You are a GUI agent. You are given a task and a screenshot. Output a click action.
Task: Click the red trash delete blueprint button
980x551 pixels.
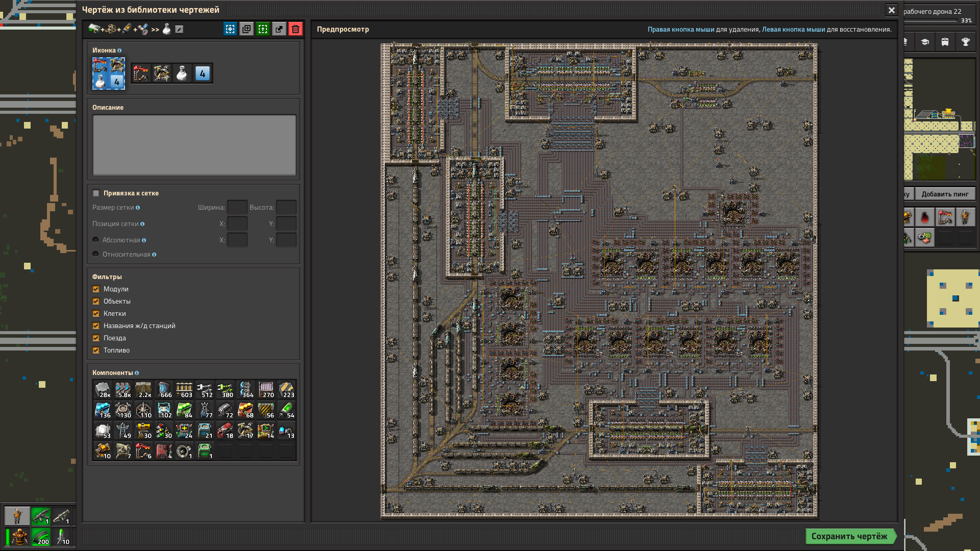(296, 29)
